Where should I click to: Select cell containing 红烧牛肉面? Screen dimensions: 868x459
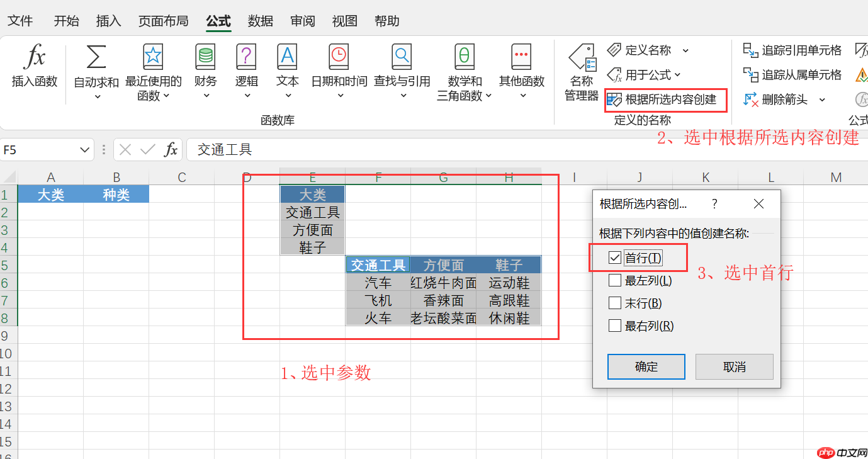444,283
